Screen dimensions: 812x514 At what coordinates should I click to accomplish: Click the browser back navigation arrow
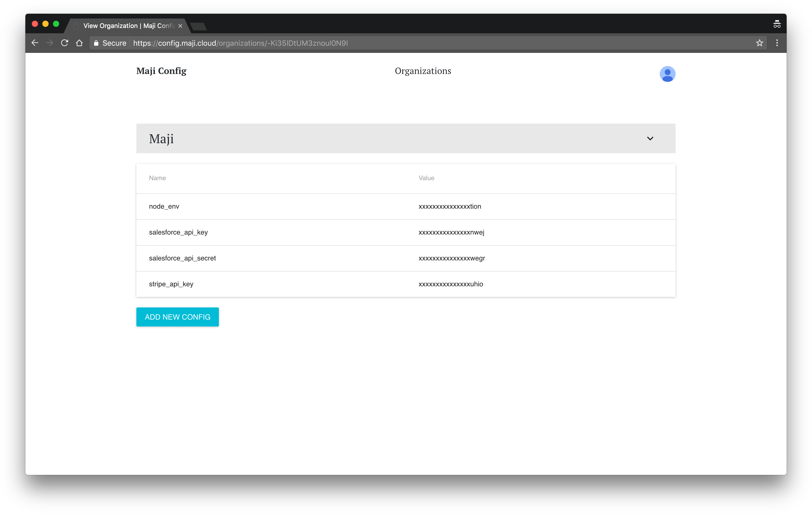pos(35,43)
